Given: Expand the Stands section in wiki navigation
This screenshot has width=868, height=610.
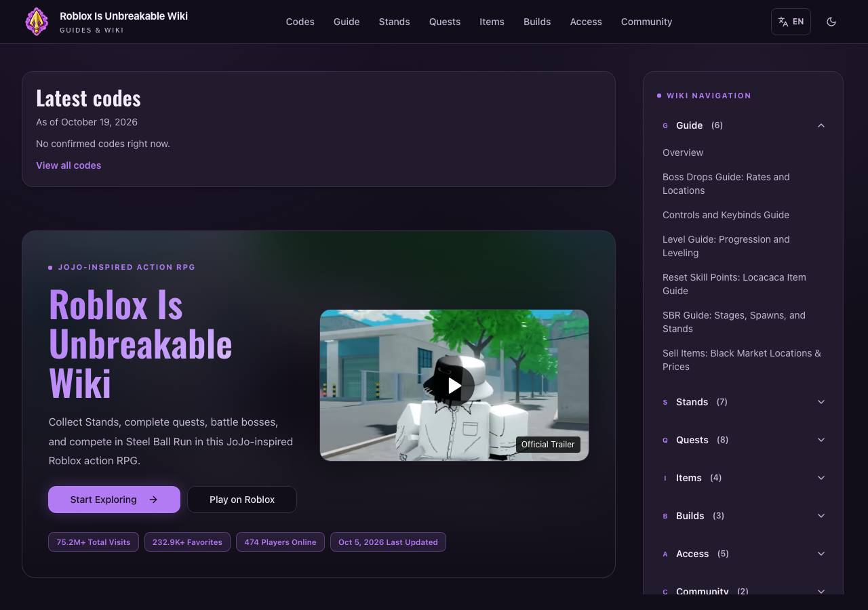Looking at the screenshot, I should [x=743, y=402].
